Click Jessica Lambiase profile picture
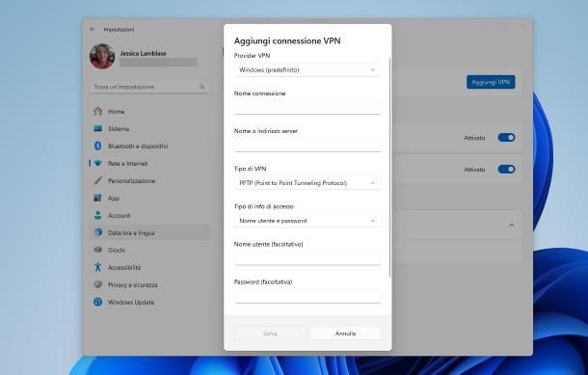The image size is (588, 375). (102, 57)
